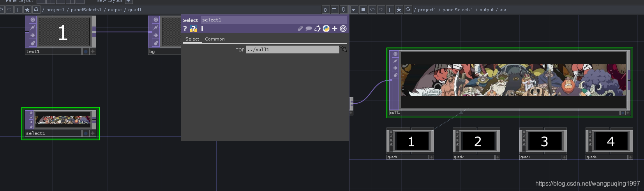Click the target circle icon in parameter header

point(343,28)
